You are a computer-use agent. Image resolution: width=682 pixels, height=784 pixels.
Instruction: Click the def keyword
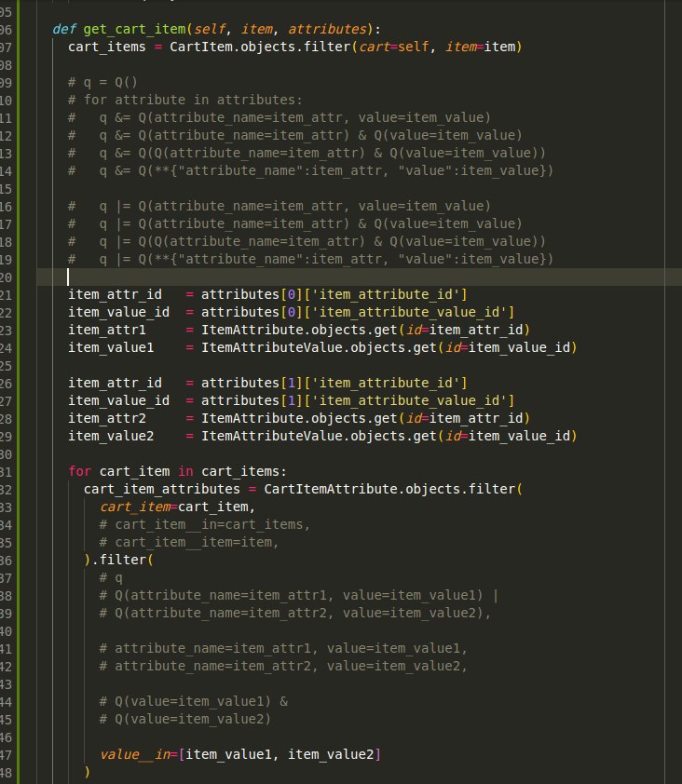point(64,29)
